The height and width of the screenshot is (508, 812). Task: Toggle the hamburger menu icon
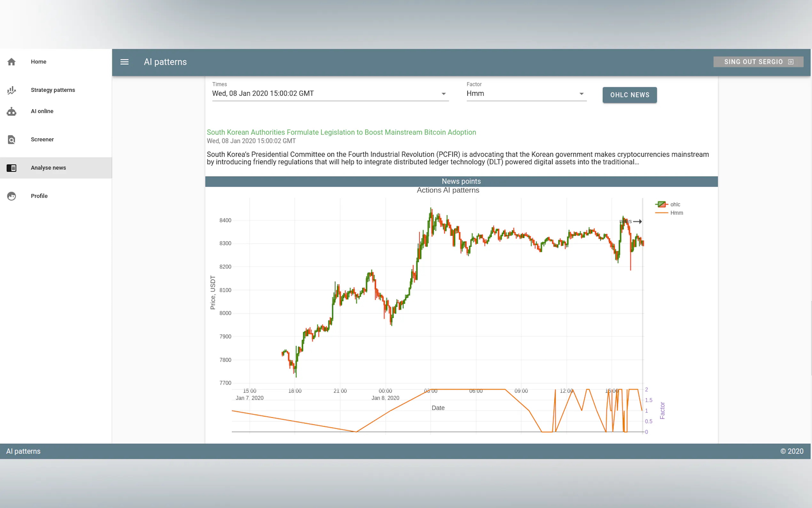125,62
